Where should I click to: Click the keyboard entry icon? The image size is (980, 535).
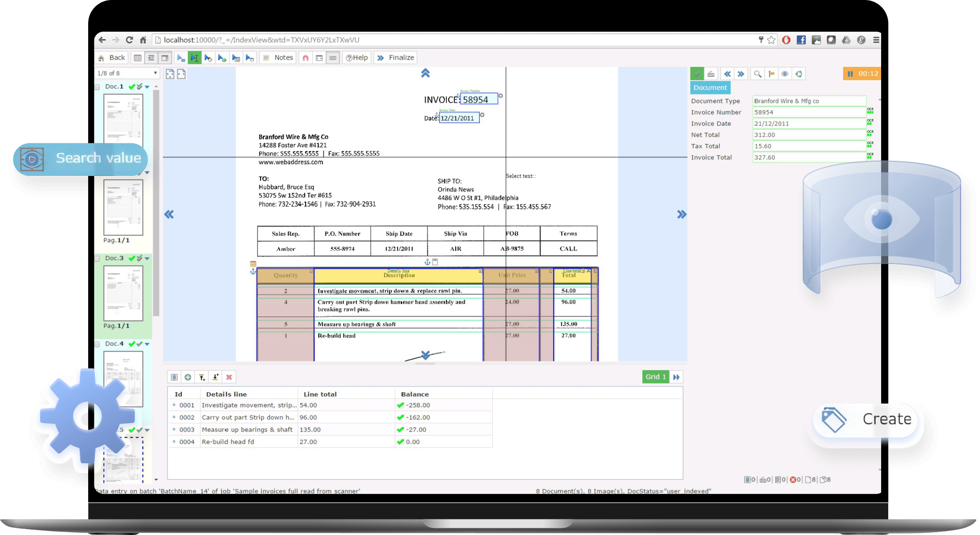[x=711, y=74]
